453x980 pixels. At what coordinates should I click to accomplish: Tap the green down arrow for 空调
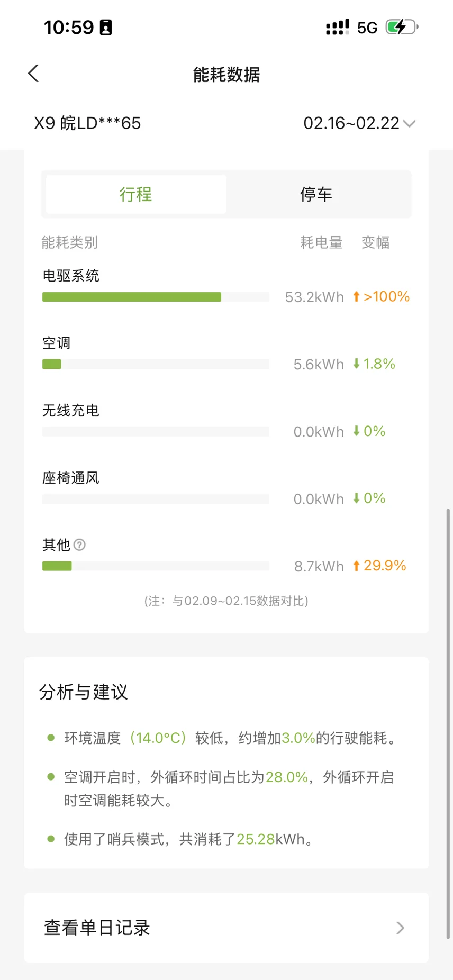coord(356,364)
